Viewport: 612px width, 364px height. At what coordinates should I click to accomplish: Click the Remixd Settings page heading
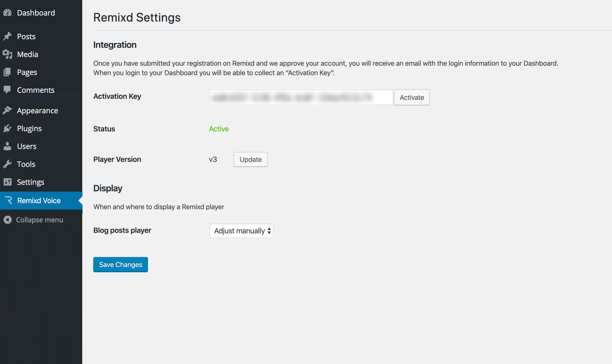(137, 18)
